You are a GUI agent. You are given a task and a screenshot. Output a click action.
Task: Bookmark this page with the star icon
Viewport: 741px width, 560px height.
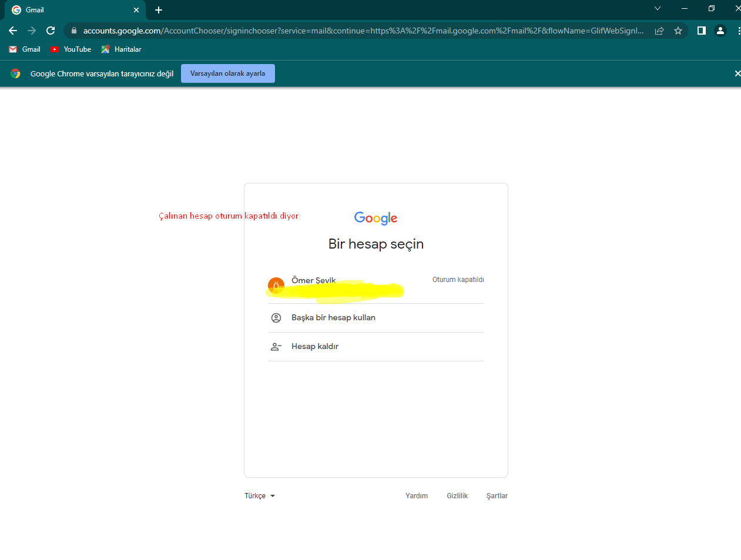[x=678, y=31]
